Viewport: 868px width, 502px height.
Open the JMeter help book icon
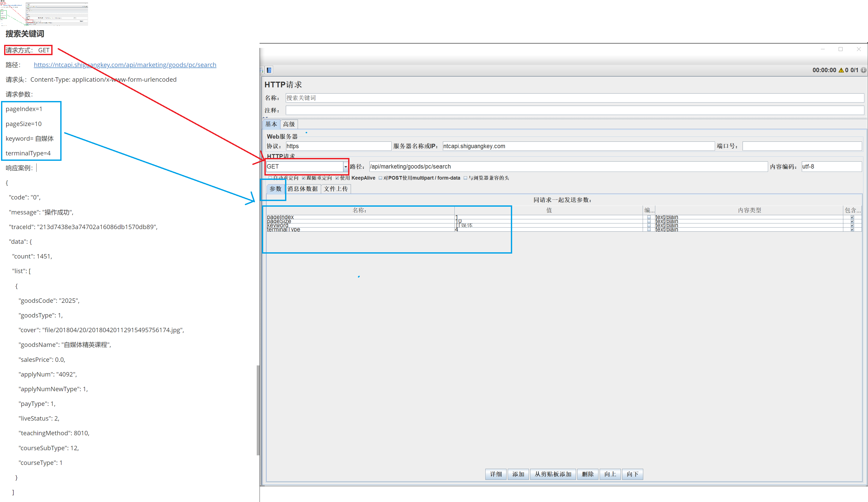click(x=269, y=70)
